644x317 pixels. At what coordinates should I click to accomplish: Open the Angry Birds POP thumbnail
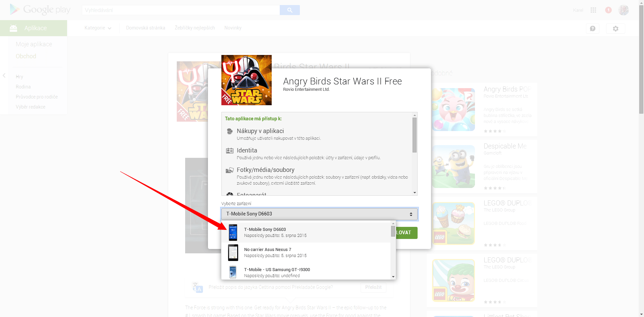[x=453, y=110]
